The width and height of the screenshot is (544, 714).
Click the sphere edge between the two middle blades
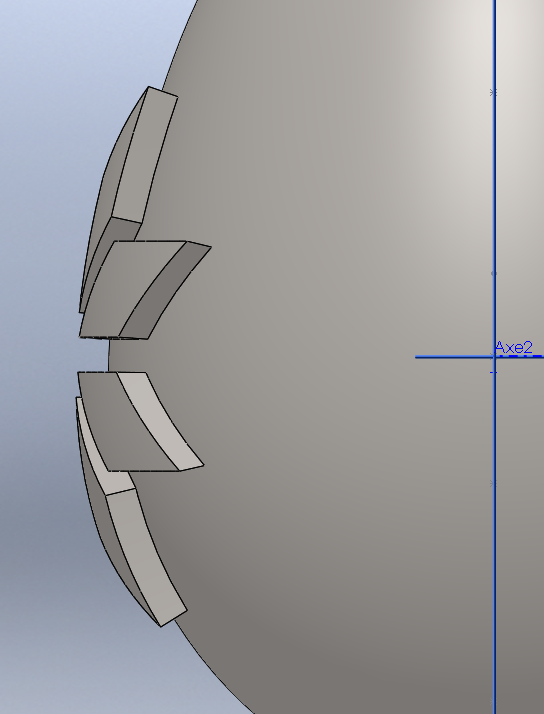(x=108, y=355)
